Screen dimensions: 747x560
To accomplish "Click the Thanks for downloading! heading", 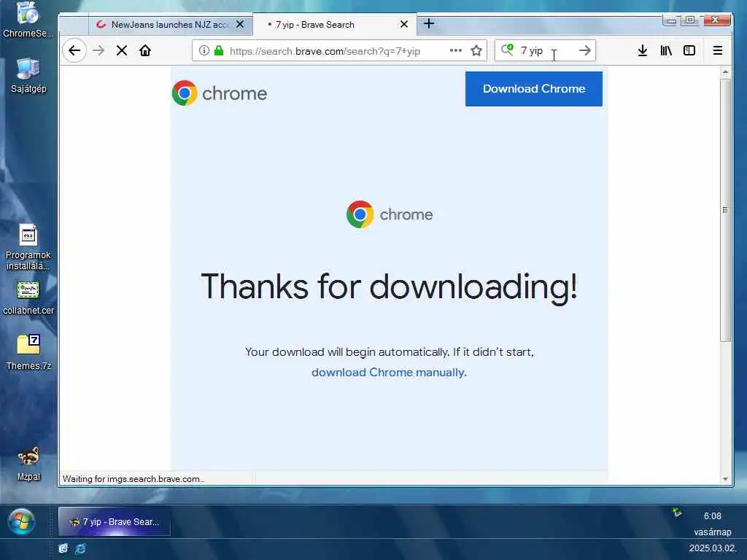I will 389,287.
